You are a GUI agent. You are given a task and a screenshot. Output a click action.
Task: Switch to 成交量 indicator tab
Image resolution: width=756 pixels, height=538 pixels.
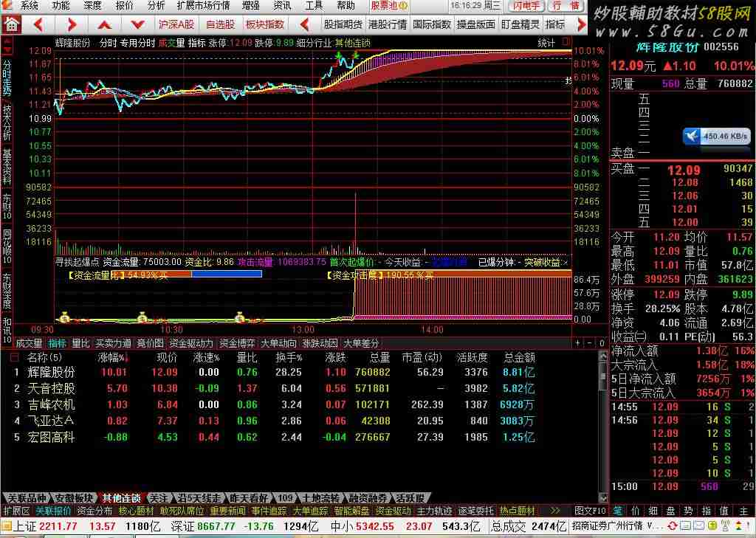(29, 343)
